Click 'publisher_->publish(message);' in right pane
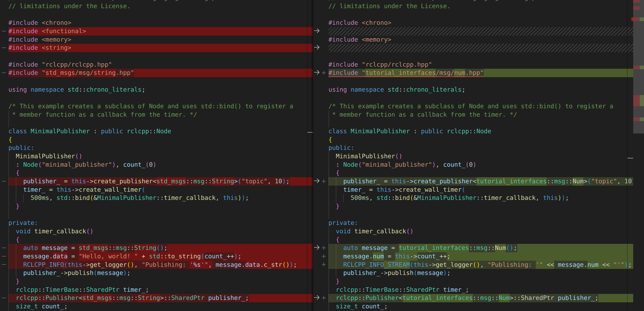 397,273
